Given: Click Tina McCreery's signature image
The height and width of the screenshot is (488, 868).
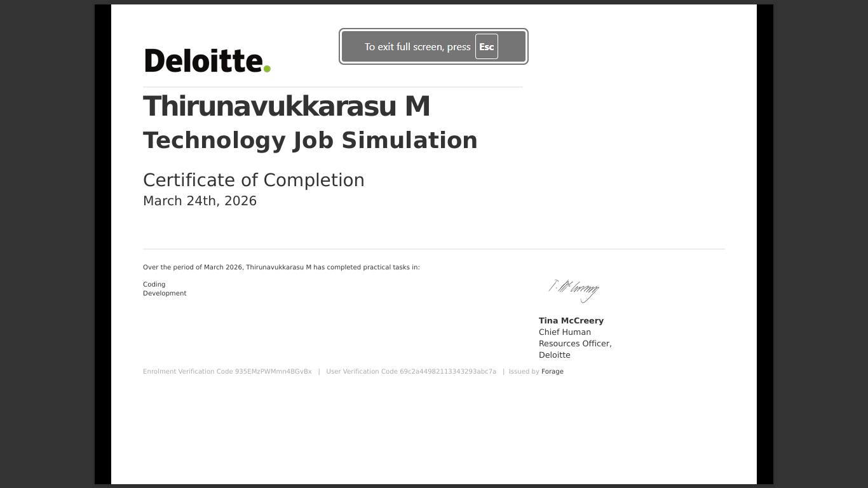Looking at the screenshot, I should tap(574, 290).
